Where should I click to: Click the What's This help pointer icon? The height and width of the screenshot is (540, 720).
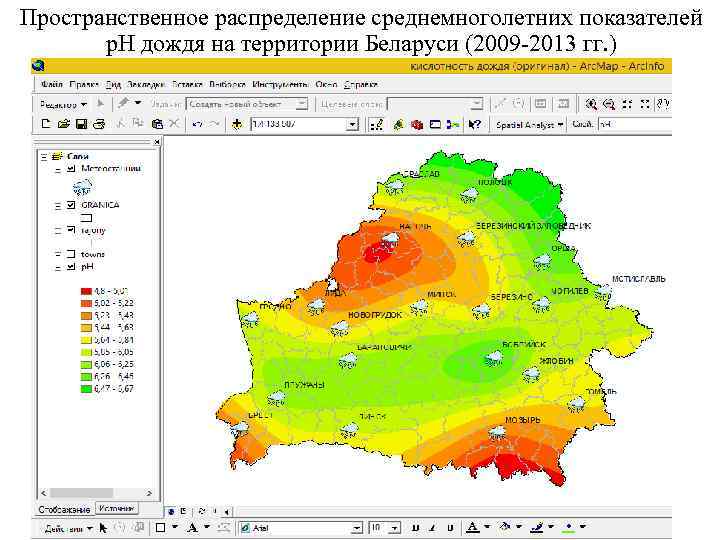474,124
